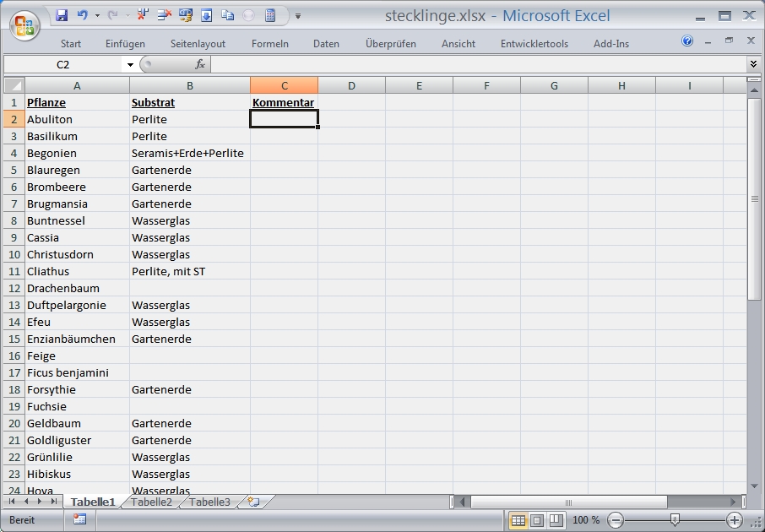765x532 pixels.
Task: Click the zoom in plus button
Action: click(735, 520)
